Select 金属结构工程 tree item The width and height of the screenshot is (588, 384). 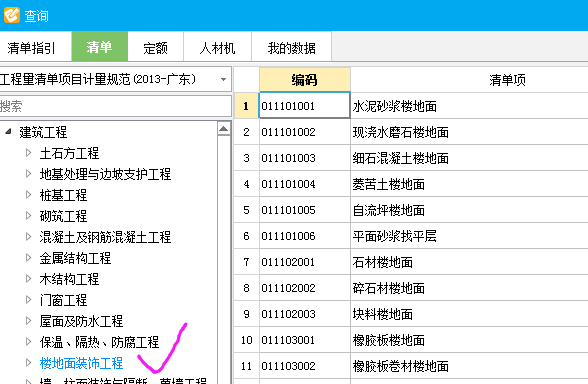coord(75,258)
